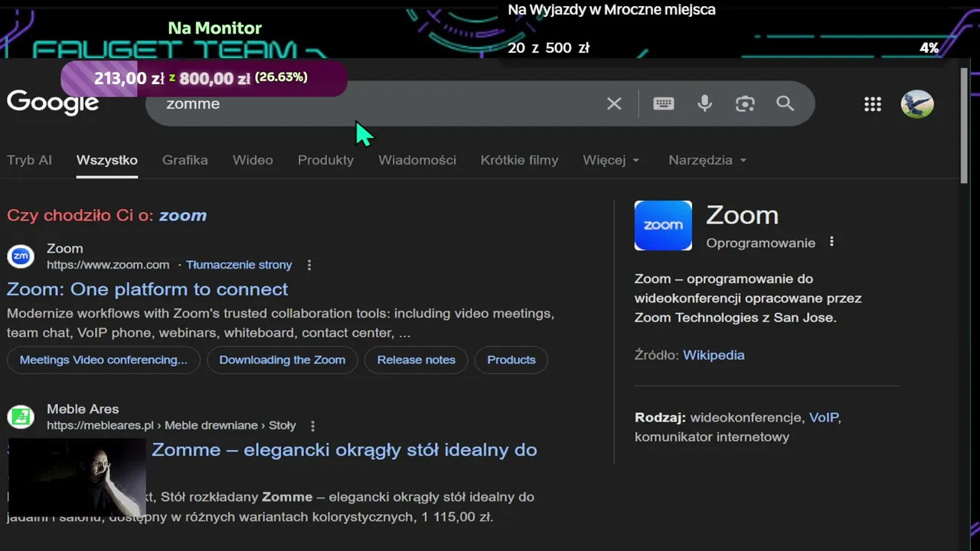Click the blue Zoom logo in knowledge panel
This screenshot has width=980, height=551.
click(x=663, y=226)
